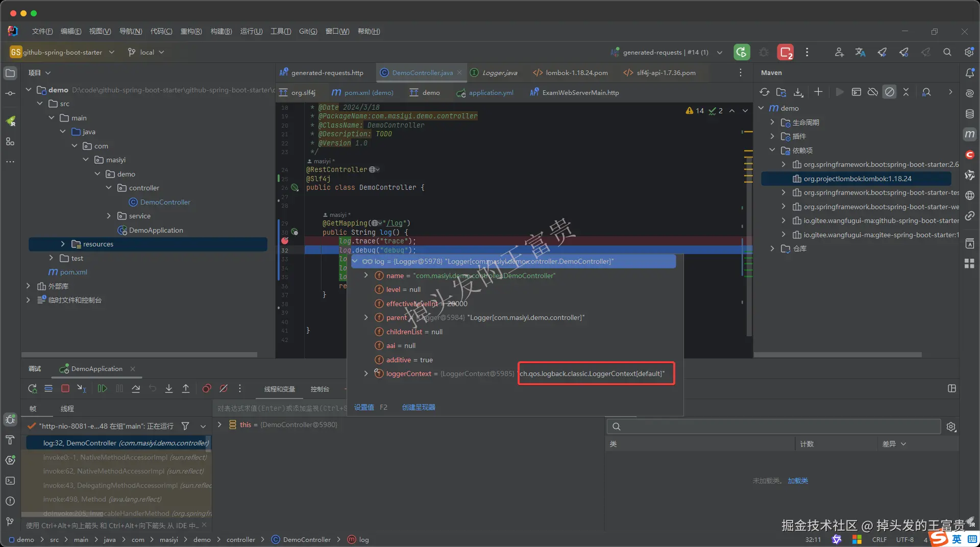Expand the resources folder
The width and height of the screenshot is (980, 547).
coord(63,244)
